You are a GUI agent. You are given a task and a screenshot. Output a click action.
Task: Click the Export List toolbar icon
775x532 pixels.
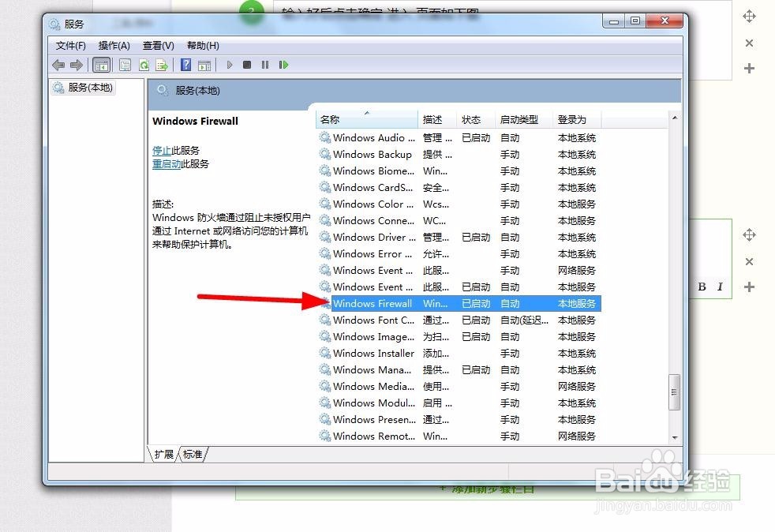pyautogui.click(x=162, y=65)
